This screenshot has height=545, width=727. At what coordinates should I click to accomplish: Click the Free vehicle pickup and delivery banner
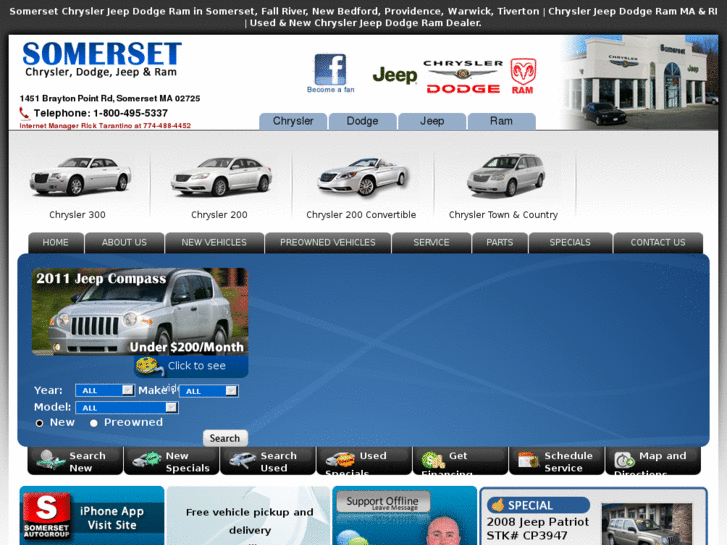point(249,516)
